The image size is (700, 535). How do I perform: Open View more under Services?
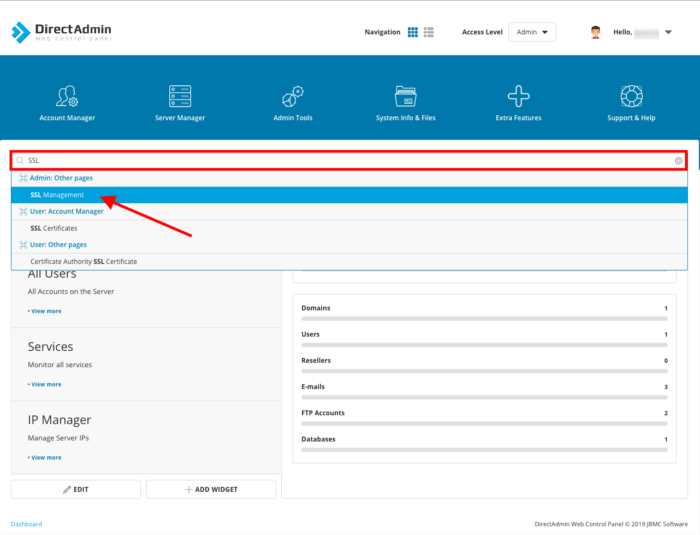45,384
